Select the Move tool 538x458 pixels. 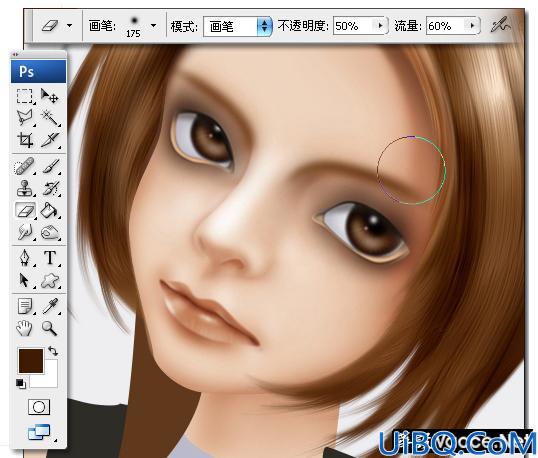click(50, 96)
